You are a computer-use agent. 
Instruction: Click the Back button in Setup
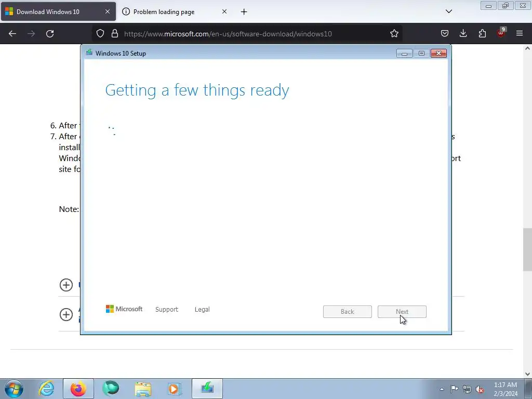click(x=348, y=312)
